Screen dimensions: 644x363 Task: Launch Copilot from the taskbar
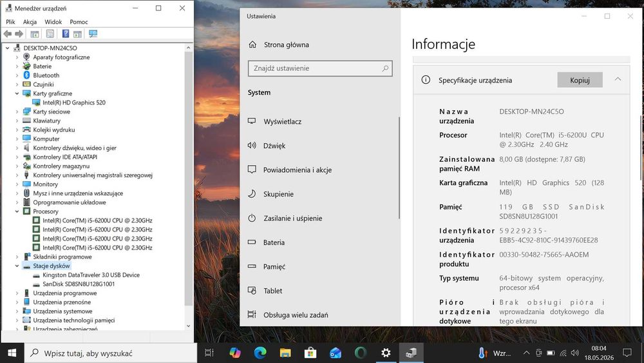[235, 353]
